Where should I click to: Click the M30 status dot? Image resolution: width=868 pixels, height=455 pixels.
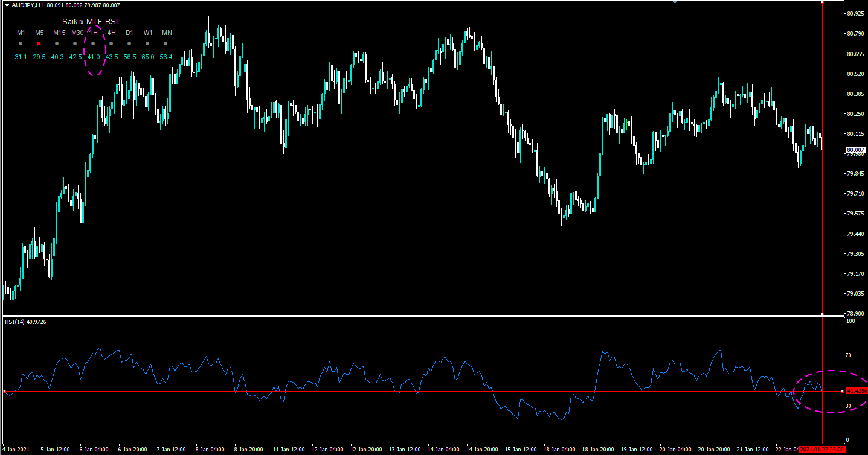(75, 43)
